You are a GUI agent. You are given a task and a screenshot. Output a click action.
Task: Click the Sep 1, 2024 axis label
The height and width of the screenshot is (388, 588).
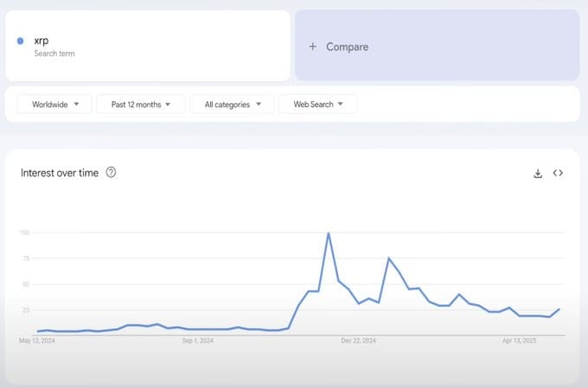[198, 340]
